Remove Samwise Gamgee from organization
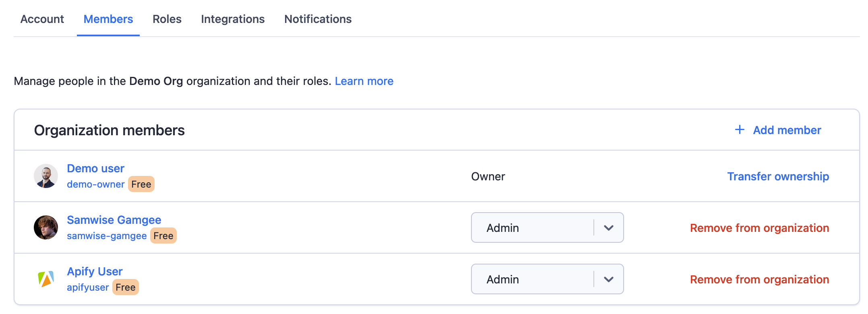 click(x=759, y=228)
